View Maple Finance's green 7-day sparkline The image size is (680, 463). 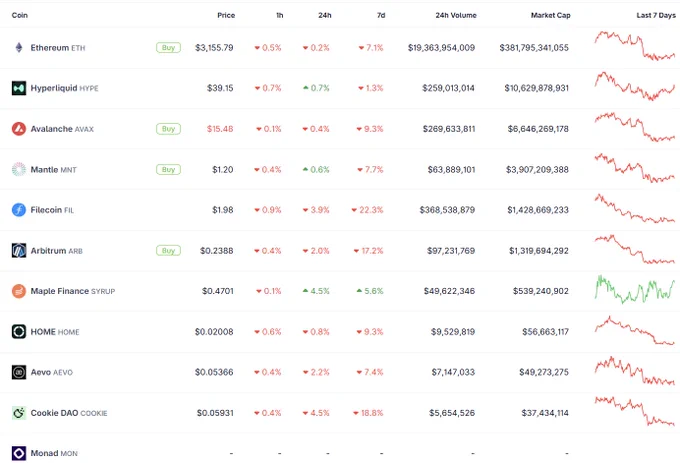[x=634, y=289]
